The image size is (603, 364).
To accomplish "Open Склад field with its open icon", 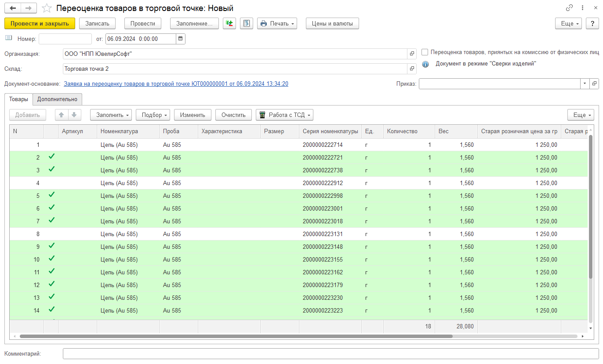I will point(412,69).
